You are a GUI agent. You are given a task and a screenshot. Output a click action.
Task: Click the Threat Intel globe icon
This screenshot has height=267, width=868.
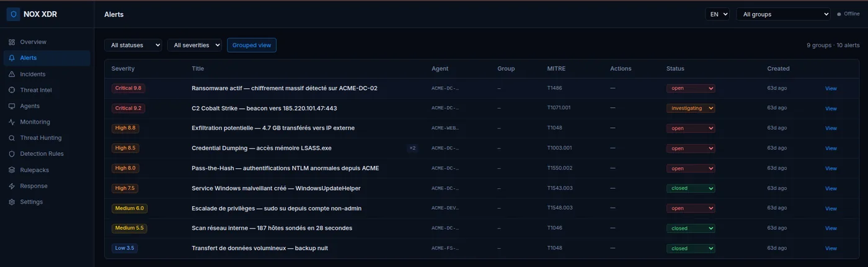[12, 90]
